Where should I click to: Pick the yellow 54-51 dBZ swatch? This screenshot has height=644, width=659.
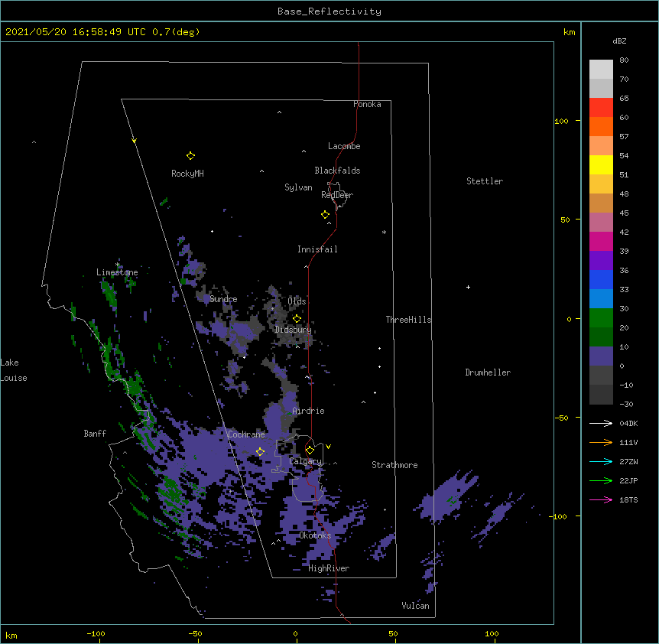click(x=601, y=164)
